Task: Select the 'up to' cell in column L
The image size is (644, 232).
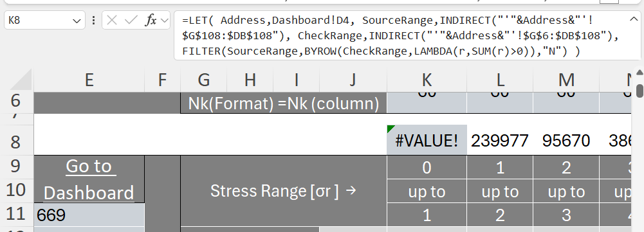Action: pyautogui.click(x=500, y=191)
